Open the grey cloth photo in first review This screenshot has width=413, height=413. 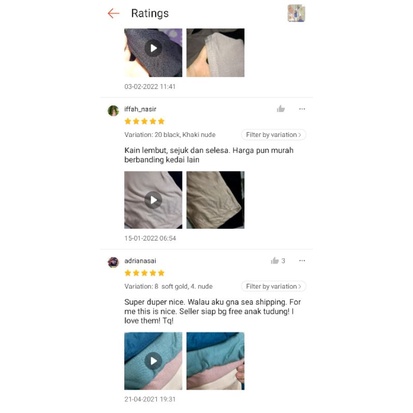click(215, 53)
